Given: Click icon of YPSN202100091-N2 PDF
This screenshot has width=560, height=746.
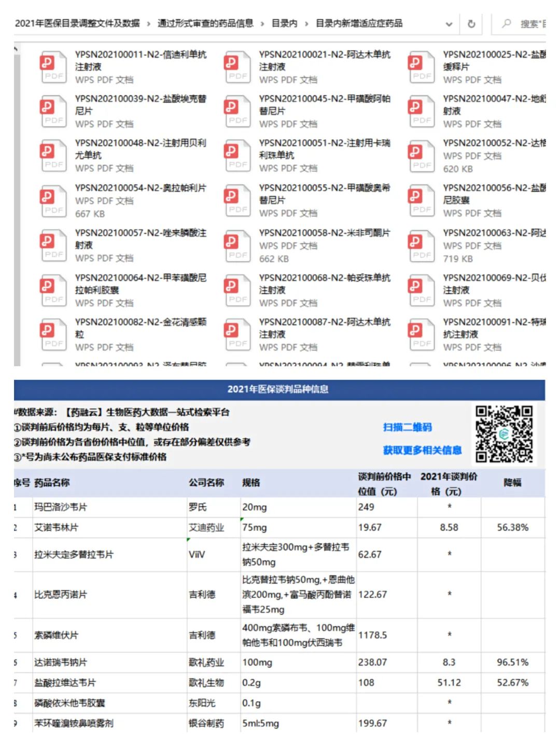Looking at the screenshot, I should (x=421, y=334).
